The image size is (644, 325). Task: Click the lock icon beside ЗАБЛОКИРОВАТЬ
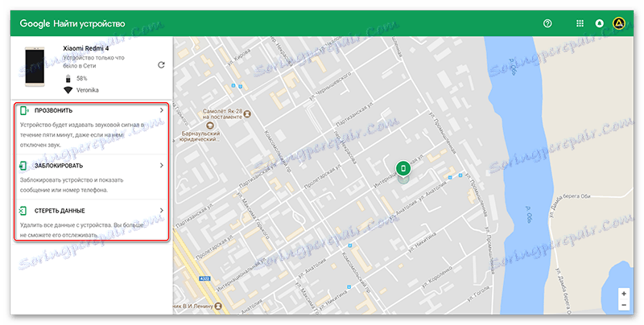tap(23, 166)
